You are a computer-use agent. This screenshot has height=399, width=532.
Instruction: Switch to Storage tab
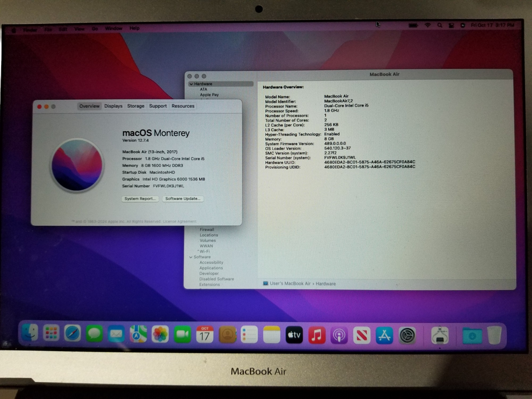coord(136,106)
